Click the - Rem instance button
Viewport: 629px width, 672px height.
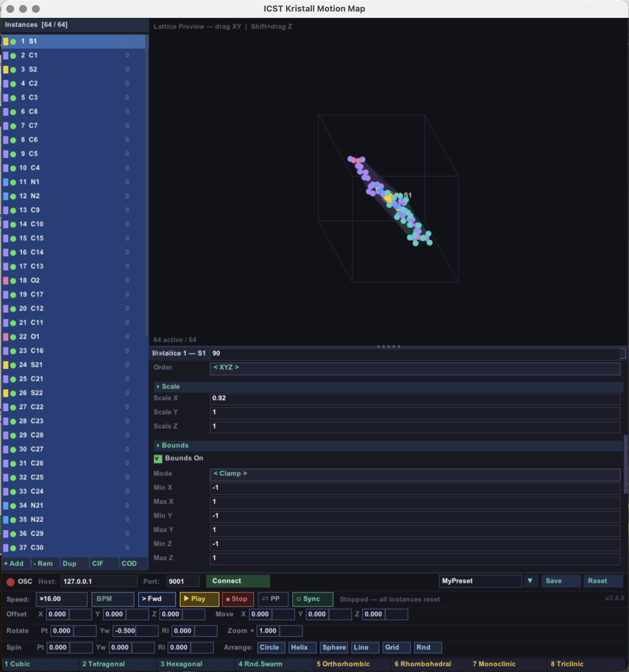pos(45,564)
